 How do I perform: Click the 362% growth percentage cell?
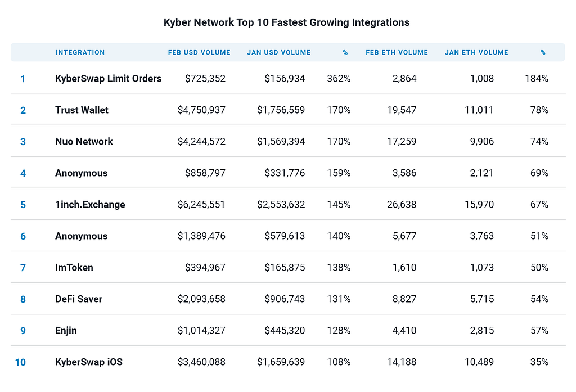(339, 79)
